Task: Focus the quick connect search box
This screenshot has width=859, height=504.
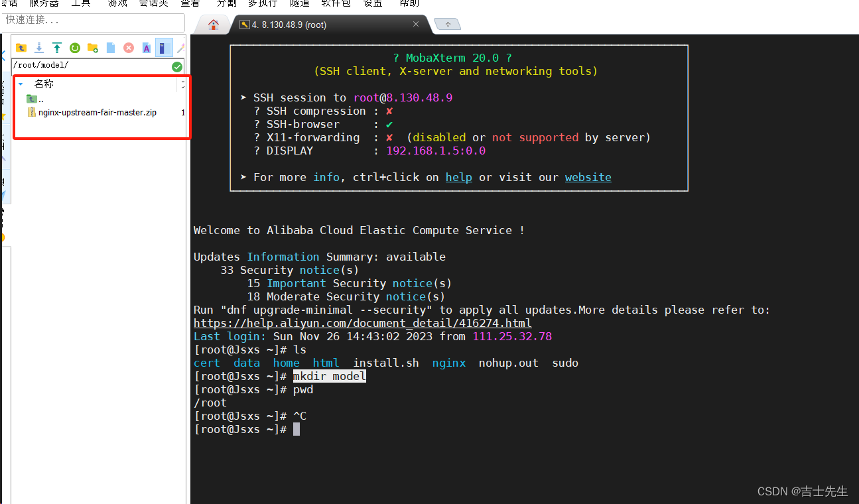Action: 94,21
